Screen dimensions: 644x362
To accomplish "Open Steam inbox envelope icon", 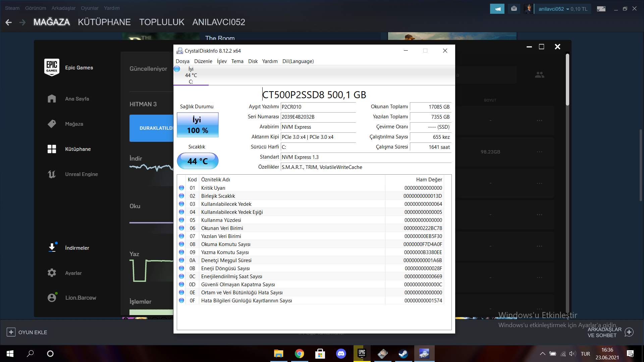I will pyautogui.click(x=514, y=9).
